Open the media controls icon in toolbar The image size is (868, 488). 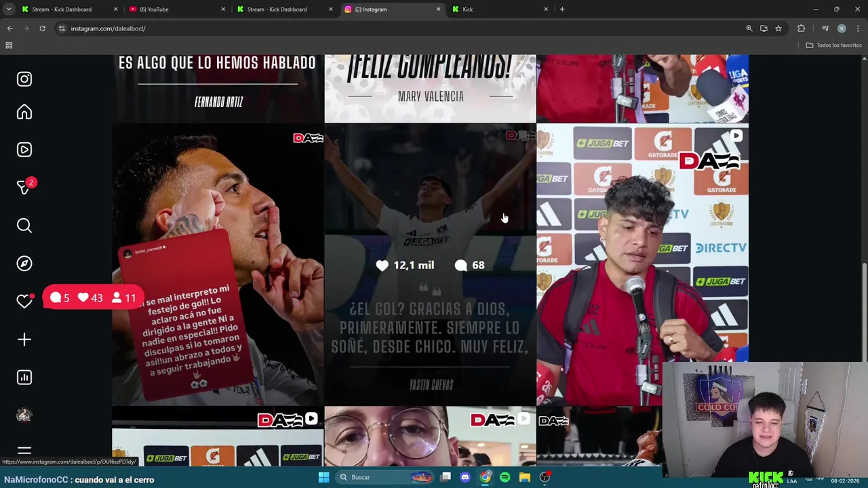[x=825, y=28]
